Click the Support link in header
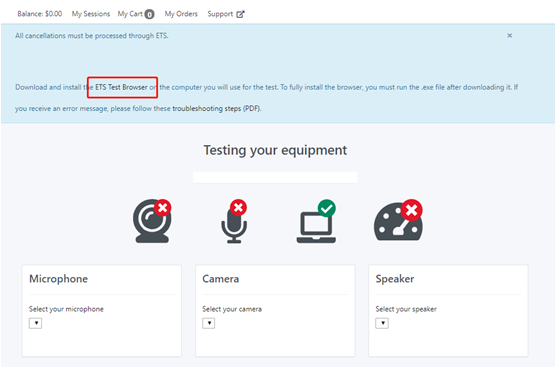Image resolution: width=555 pixels, height=368 pixels. pyautogui.click(x=220, y=14)
